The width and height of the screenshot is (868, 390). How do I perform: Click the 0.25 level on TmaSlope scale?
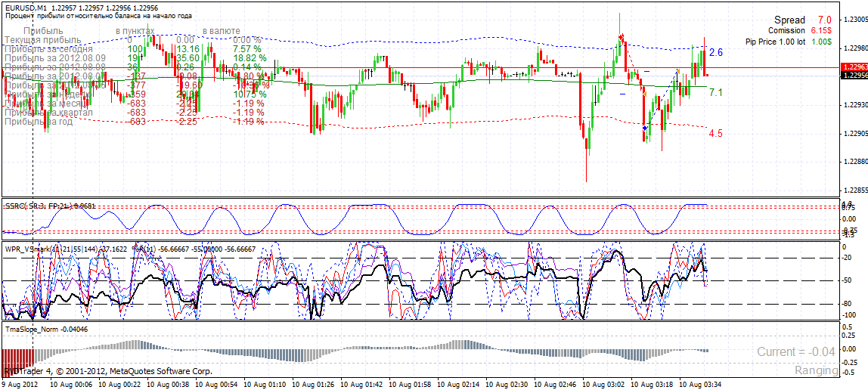tap(848, 336)
